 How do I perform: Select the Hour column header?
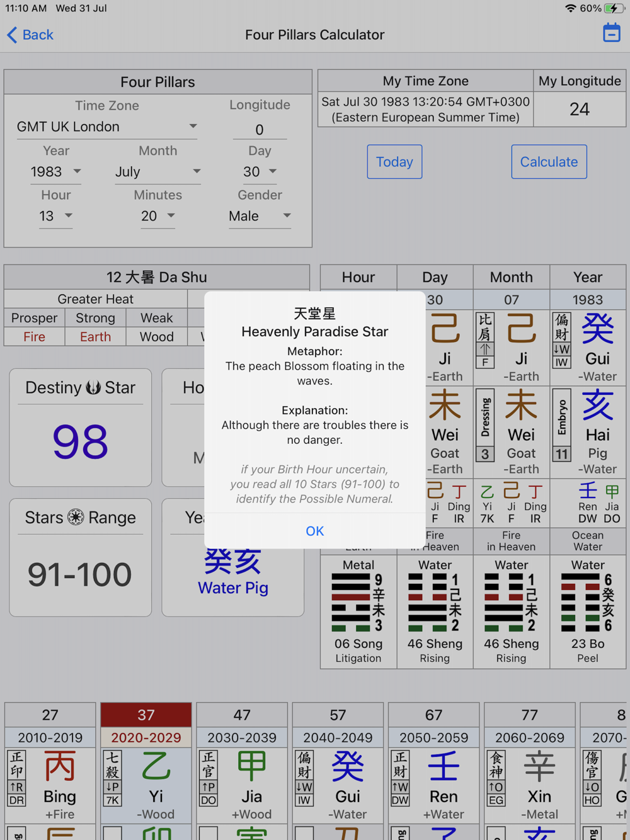coord(358,277)
